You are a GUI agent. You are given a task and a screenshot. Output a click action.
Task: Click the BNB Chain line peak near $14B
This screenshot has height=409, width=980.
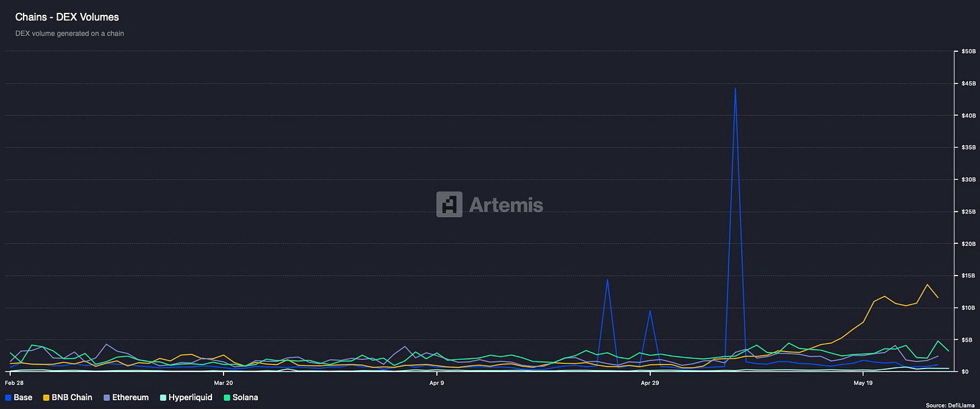pos(928,284)
